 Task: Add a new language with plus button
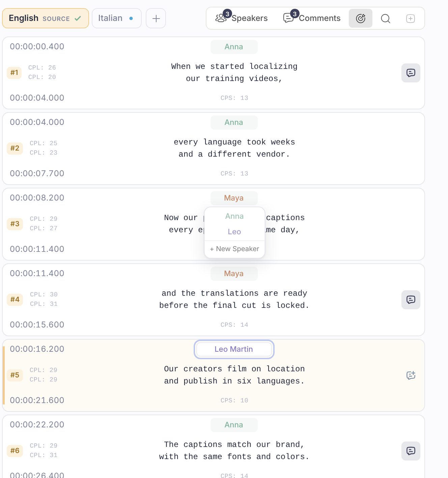(156, 18)
